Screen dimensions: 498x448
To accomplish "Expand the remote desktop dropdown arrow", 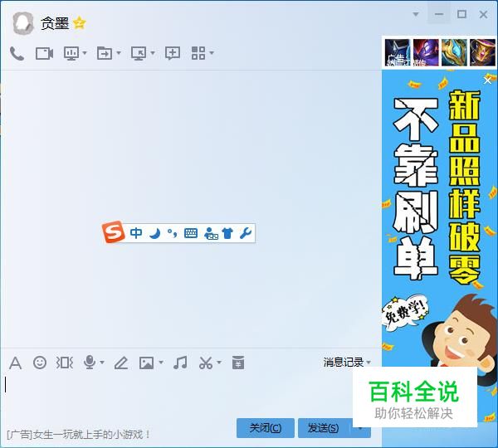I will tap(153, 53).
